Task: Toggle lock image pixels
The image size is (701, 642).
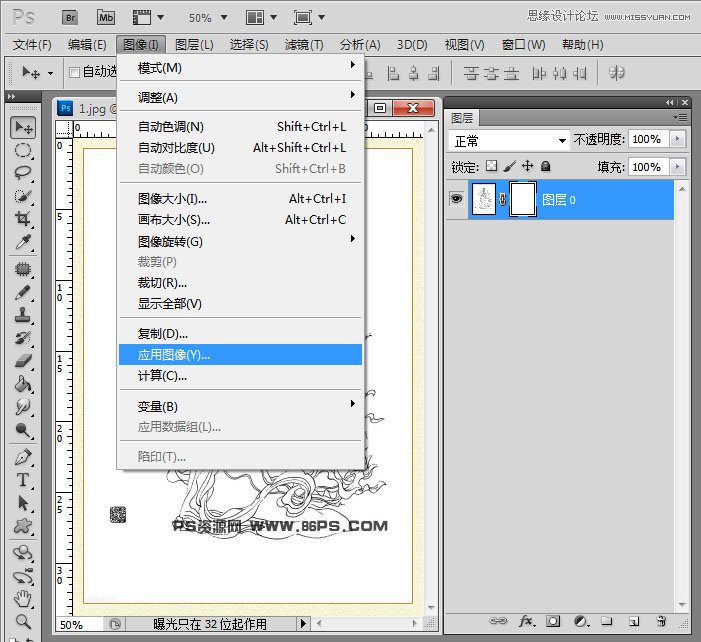Action: pyautogui.click(x=509, y=166)
